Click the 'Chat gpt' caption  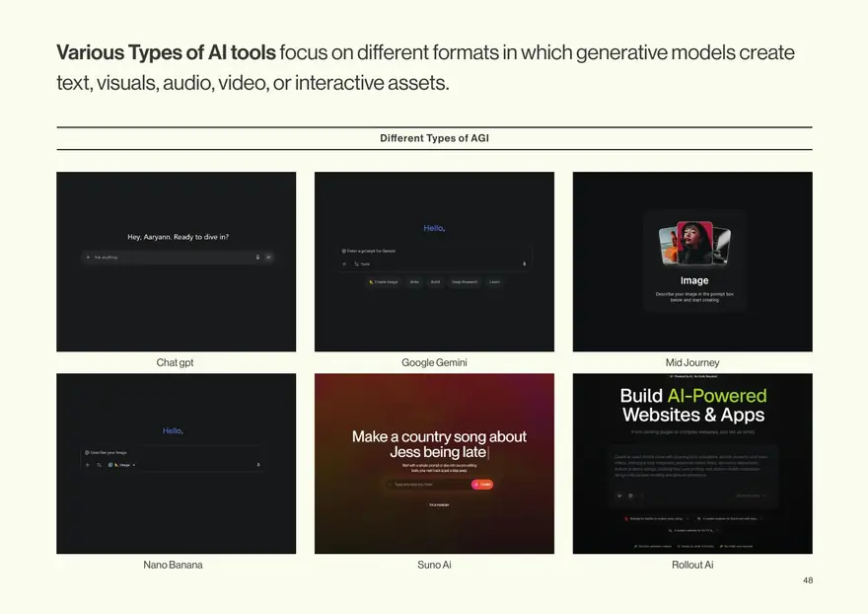[x=175, y=362]
